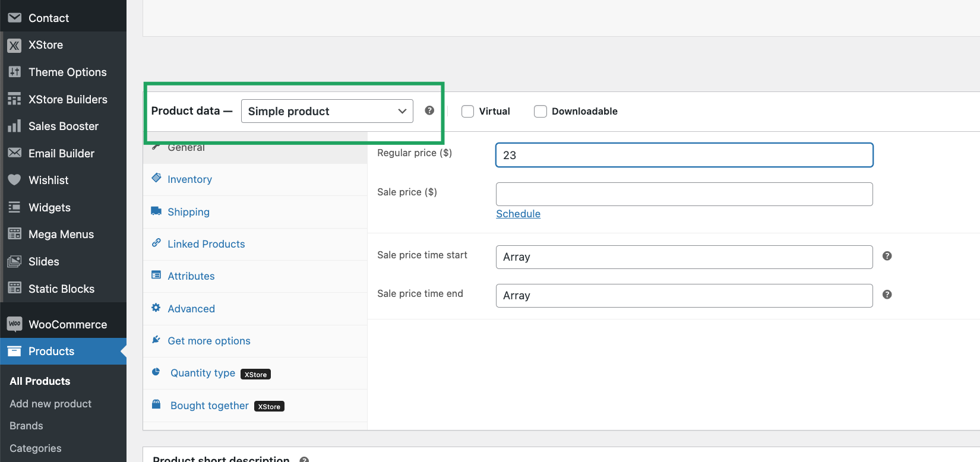Click the XStore Builders grid icon

coord(15,99)
